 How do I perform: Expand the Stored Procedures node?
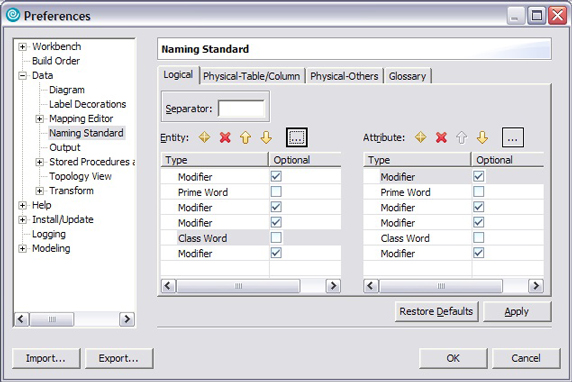click(40, 162)
